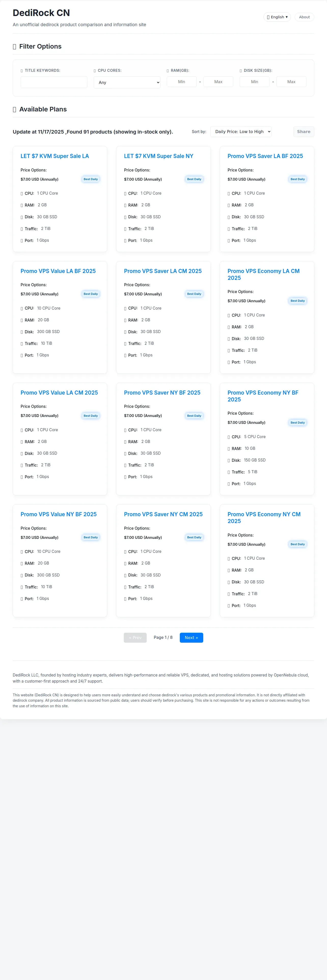The image size is (327, 980).
Task: Open Promo VPS Value LA BF 2025 link
Action: (58, 271)
